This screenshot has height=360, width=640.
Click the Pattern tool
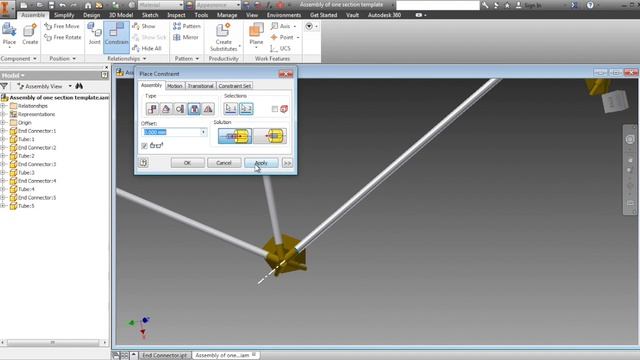click(x=187, y=26)
